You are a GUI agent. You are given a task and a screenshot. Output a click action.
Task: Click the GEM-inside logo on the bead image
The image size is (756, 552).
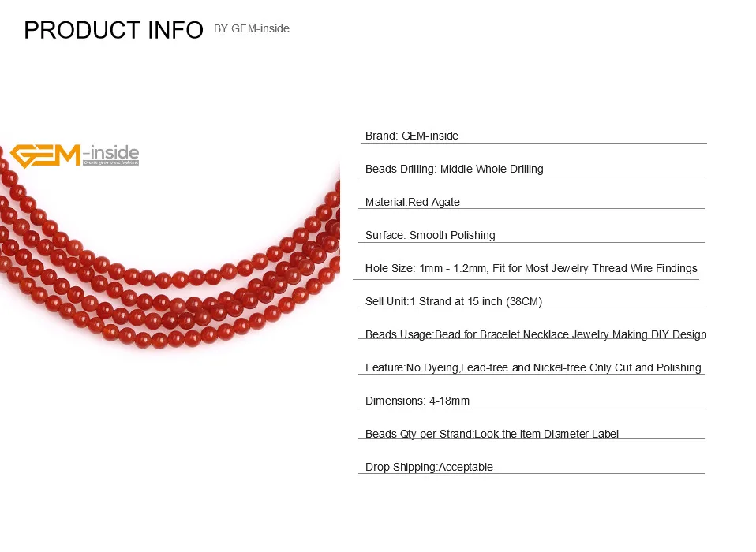75,155
